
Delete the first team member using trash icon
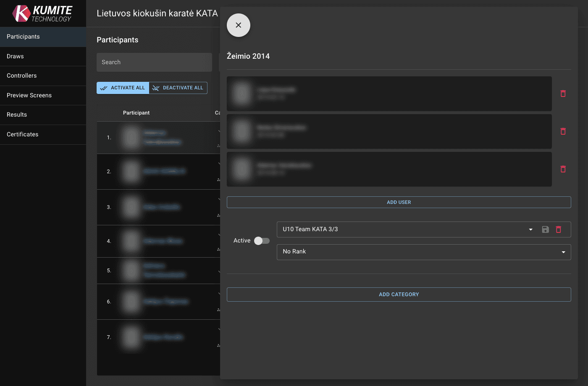563,94
